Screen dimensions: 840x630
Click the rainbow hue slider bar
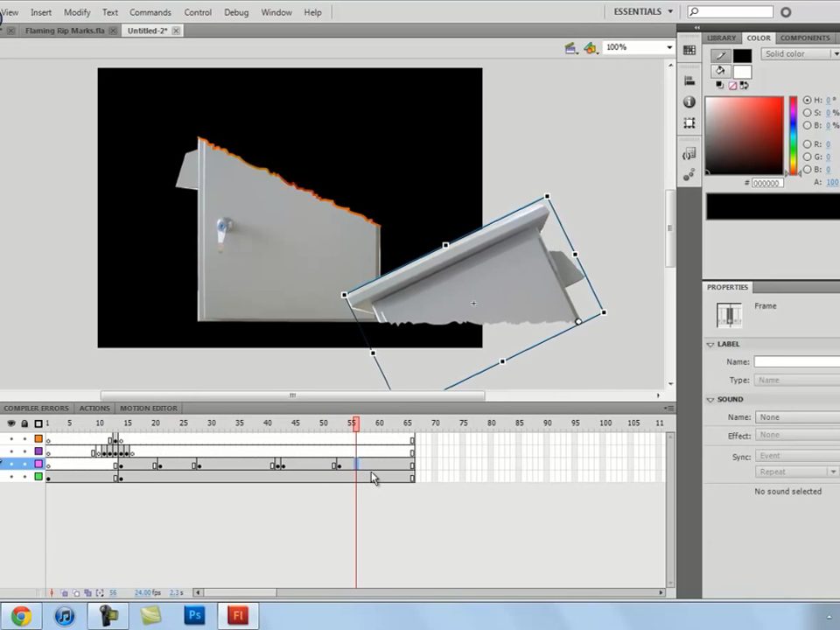pyautogui.click(x=794, y=136)
